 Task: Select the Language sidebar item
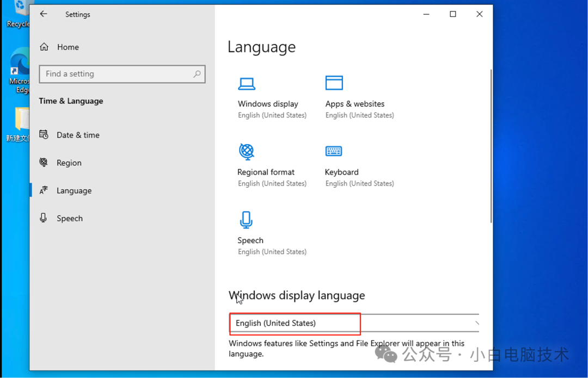(x=74, y=191)
